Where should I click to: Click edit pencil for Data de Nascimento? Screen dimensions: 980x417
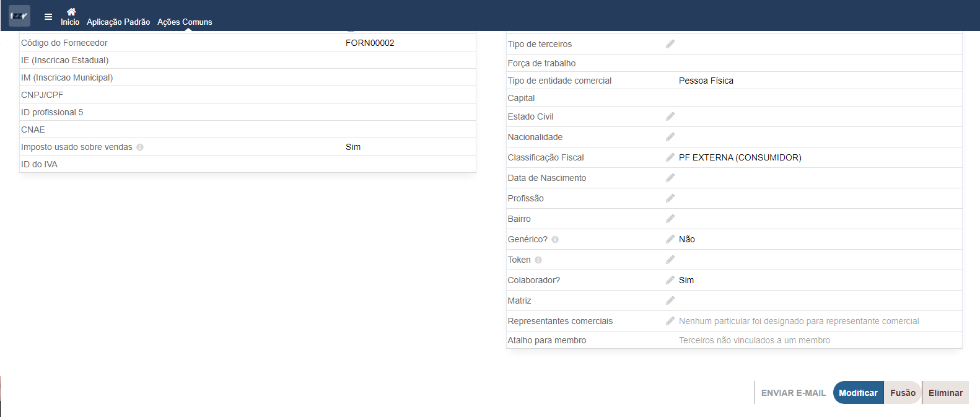pos(670,178)
